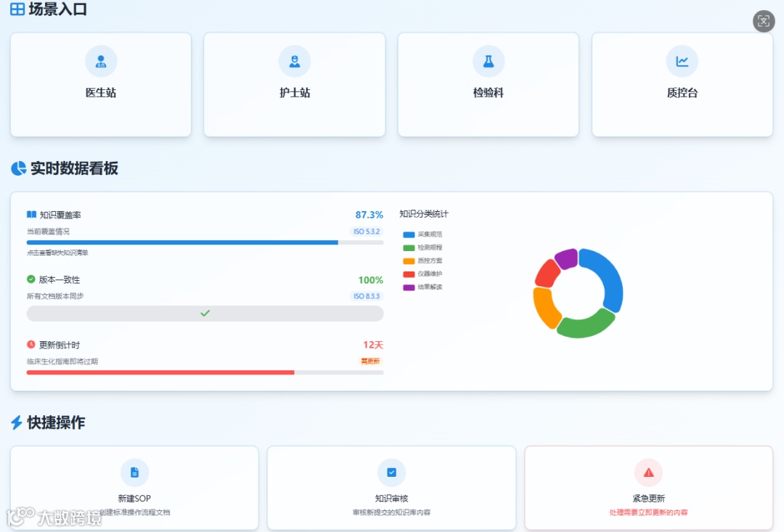The height and width of the screenshot is (532, 784).
Task: Click the orange donut chart segment
Action: pyautogui.click(x=544, y=306)
